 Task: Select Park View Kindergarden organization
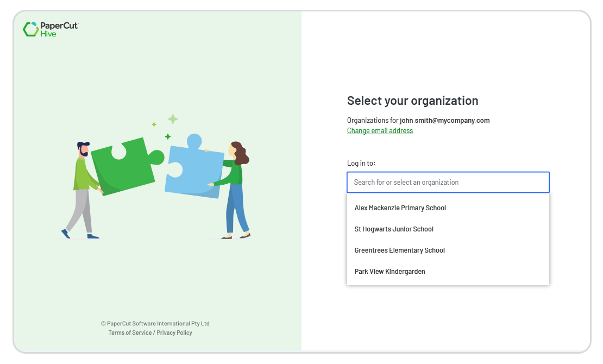tap(448, 272)
